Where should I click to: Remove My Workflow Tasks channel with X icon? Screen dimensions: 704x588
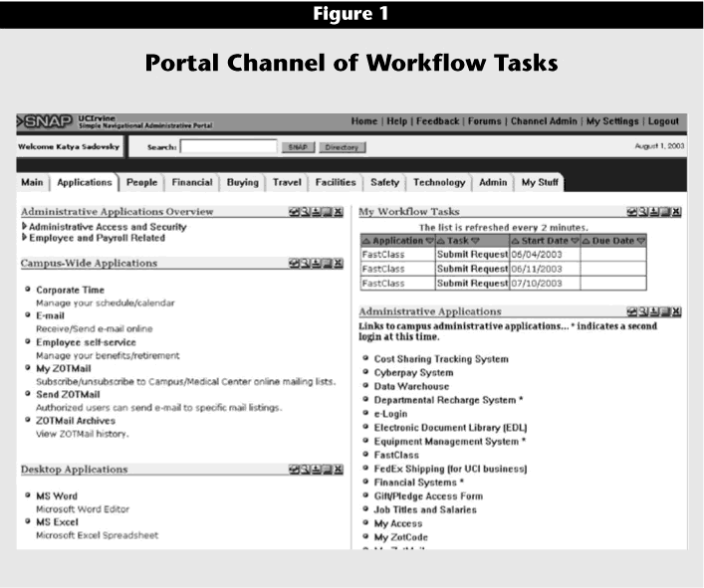(676, 212)
